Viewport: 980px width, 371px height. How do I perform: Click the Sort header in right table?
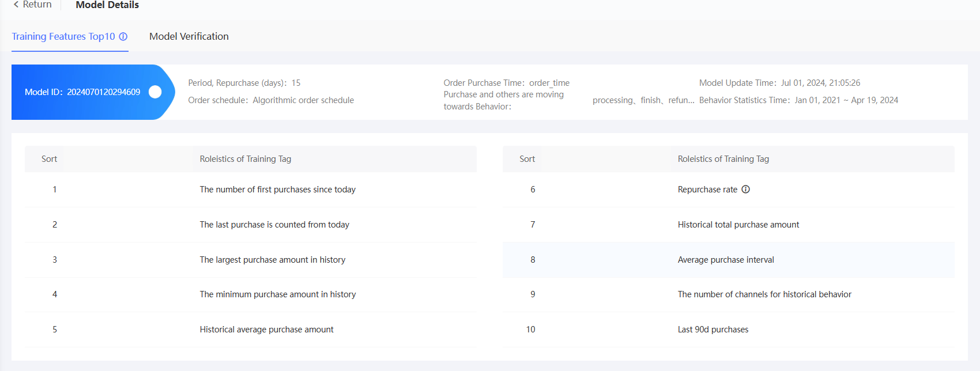point(527,159)
